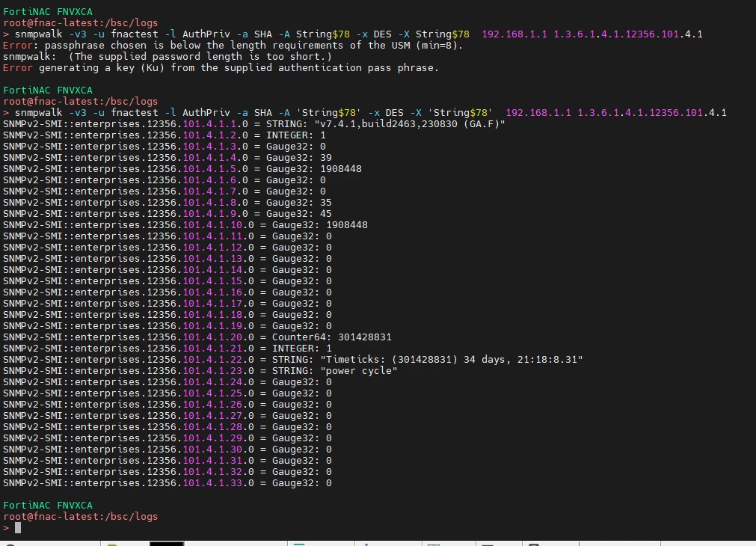Screen dimensions: 756x546
Task: Click the 'Error generating a key (Ku)' line
Action: (221, 67)
